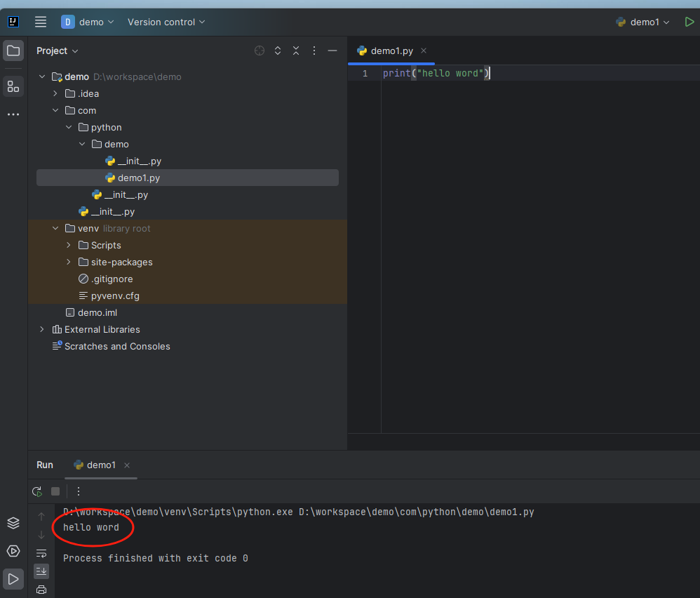Viewport: 700px width, 598px height.
Task: Select pyvenv.cfg in project tree
Action: click(x=110, y=295)
